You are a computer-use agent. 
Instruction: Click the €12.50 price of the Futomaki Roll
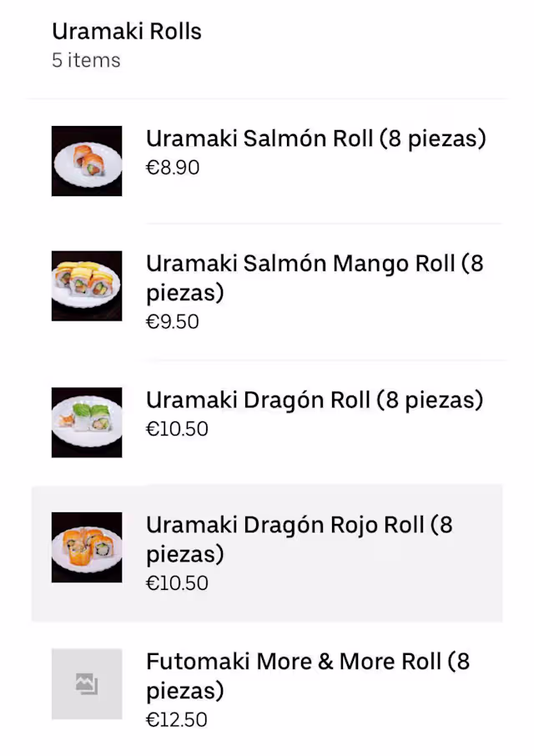pos(177,719)
